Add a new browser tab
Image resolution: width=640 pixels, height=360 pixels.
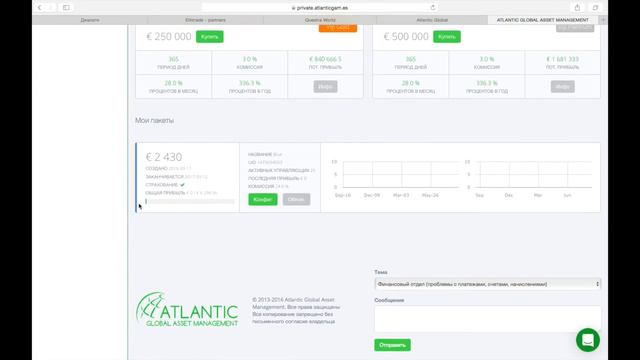603,20
